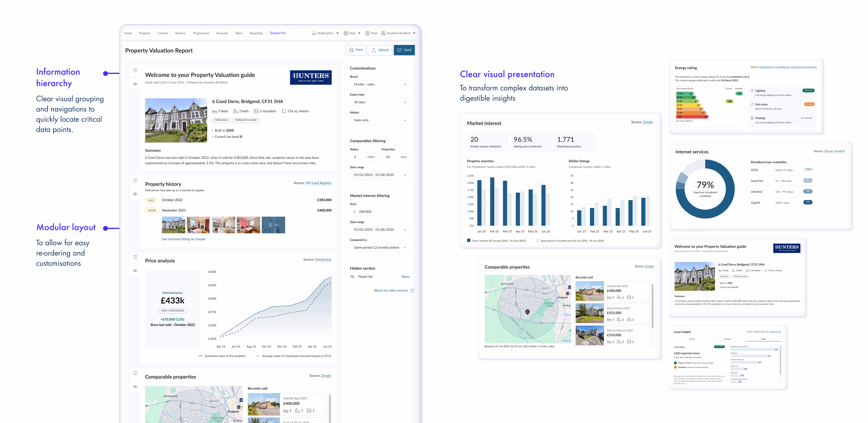This screenshot has height=423, width=868.
Task: Click the beds icon beside 5 beds
Action: (214, 111)
